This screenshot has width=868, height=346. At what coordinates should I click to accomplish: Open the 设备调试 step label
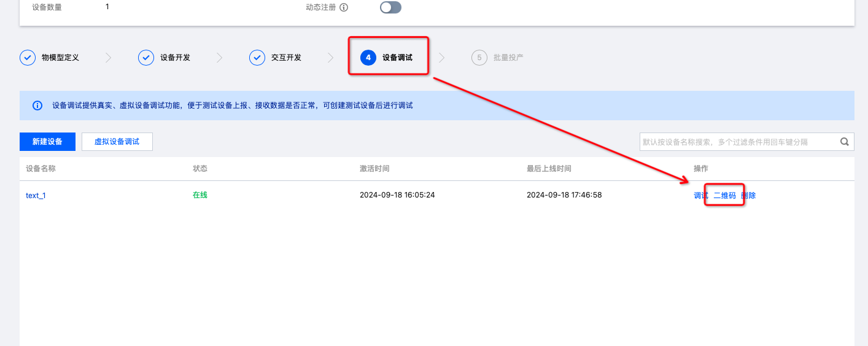coord(397,58)
